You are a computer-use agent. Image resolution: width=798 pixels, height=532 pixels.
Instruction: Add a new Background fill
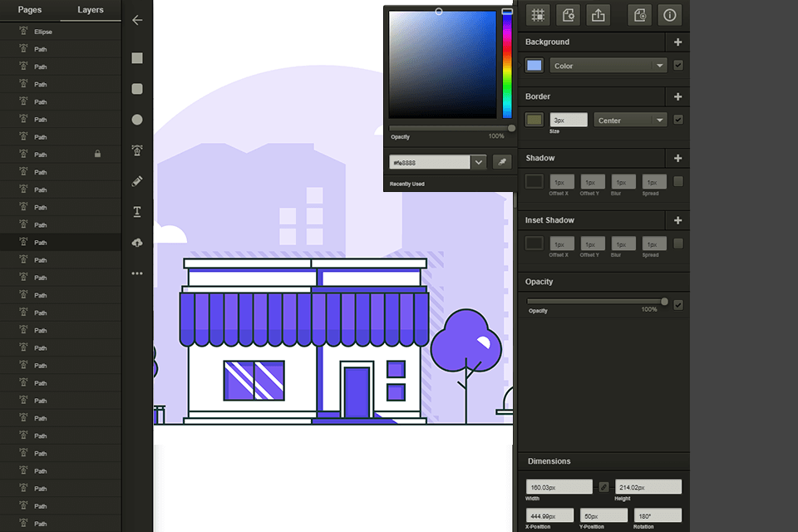(678, 42)
